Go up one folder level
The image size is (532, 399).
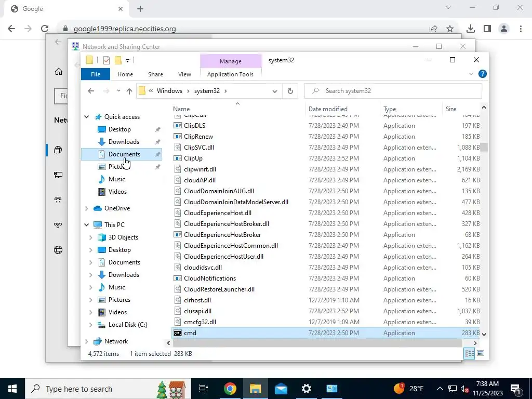click(129, 91)
